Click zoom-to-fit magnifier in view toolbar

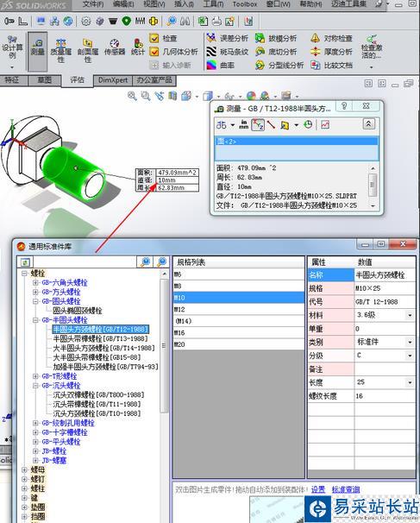(132, 97)
